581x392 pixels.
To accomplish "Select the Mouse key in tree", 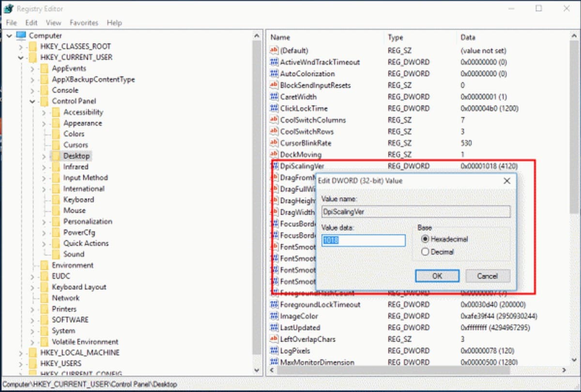I will pos(75,211).
